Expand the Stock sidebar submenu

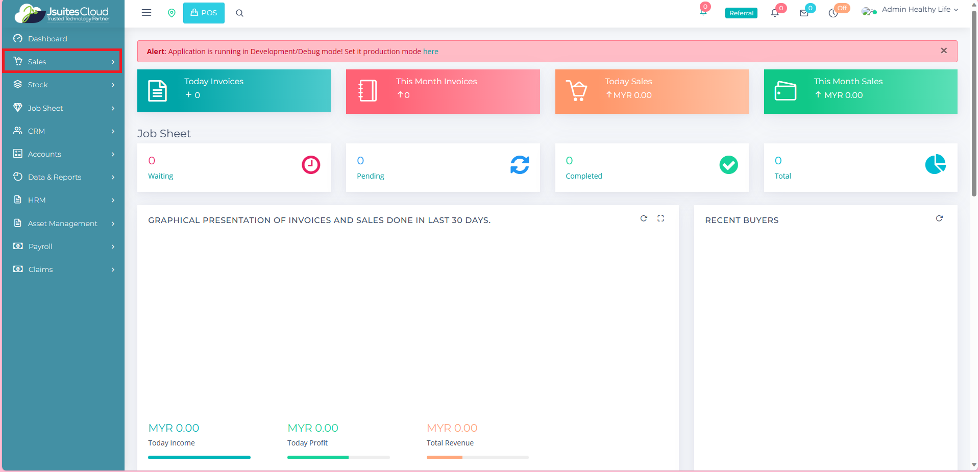click(x=63, y=85)
